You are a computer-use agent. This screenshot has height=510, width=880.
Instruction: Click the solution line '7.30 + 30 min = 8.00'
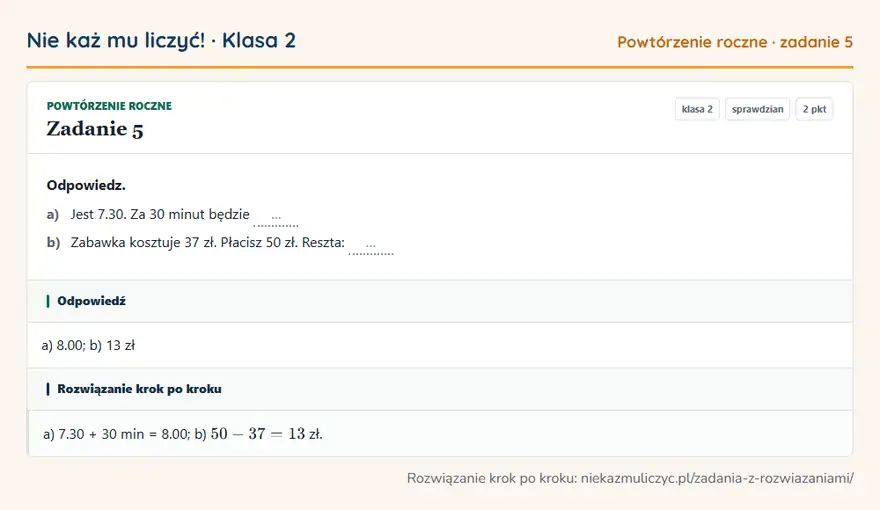(x=123, y=434)
